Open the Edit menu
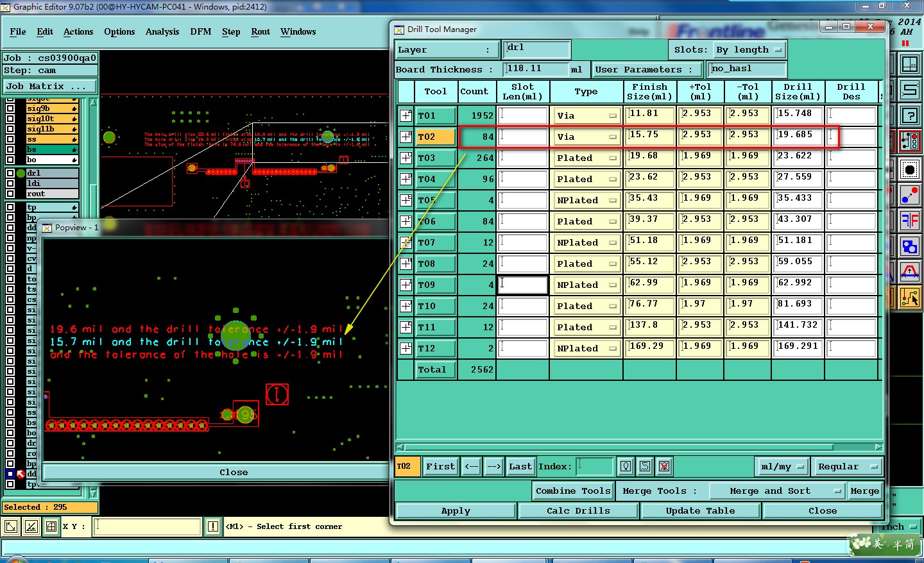The width and height of the screenshot is (924, 563). pyautogui.click(x=45, y=31)
